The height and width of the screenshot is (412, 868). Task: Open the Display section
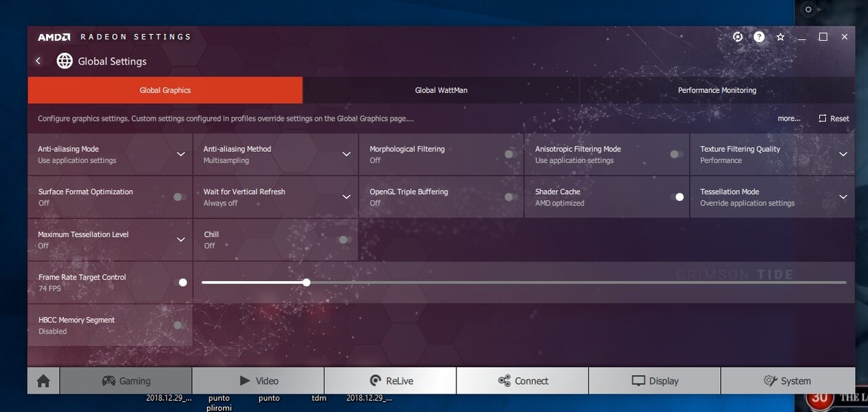click(655, 381)
